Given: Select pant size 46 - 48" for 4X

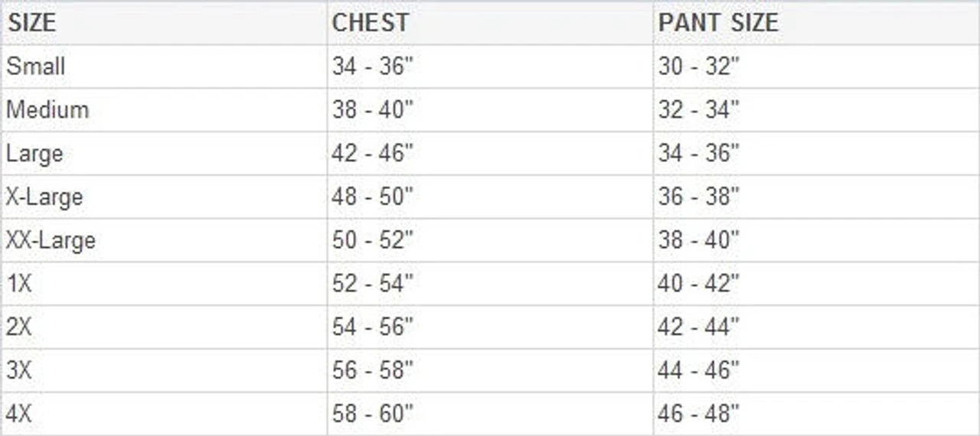Looking at the screenshot, I should point(698,415).
